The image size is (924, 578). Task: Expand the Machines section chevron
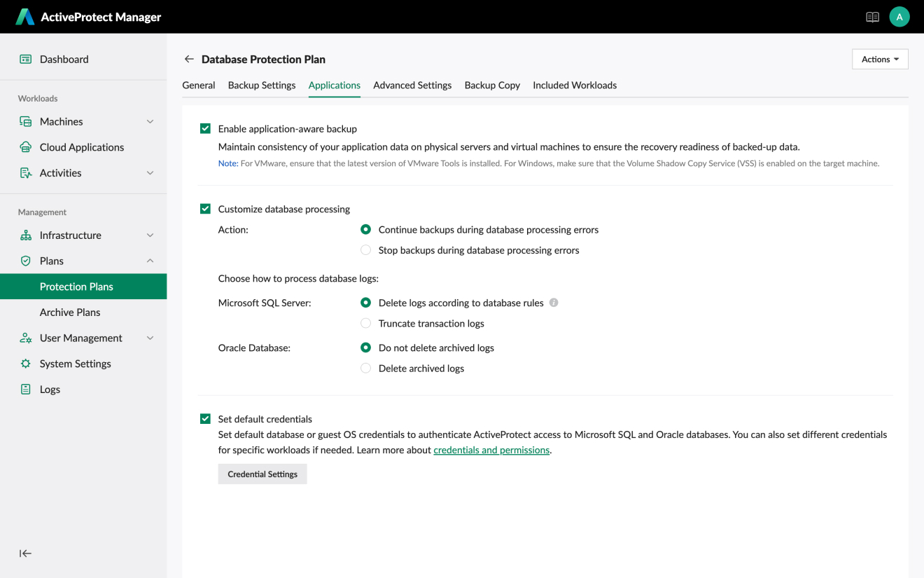click(x=150, y=122)
